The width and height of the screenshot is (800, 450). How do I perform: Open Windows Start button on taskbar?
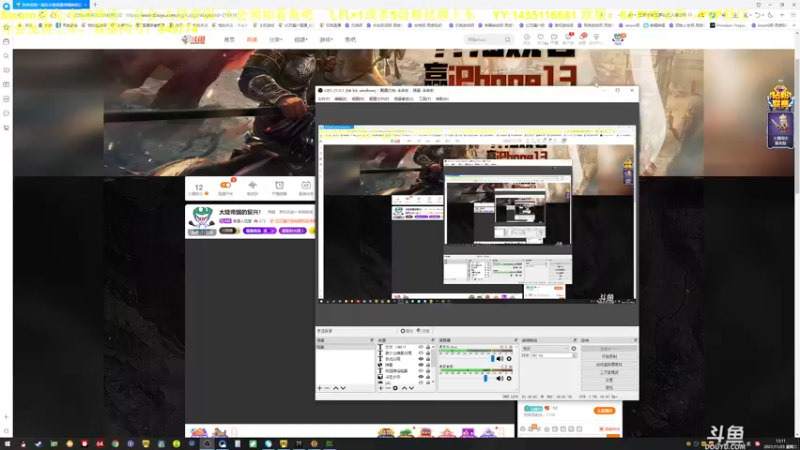pyautogui.click(x=7, y=444)
